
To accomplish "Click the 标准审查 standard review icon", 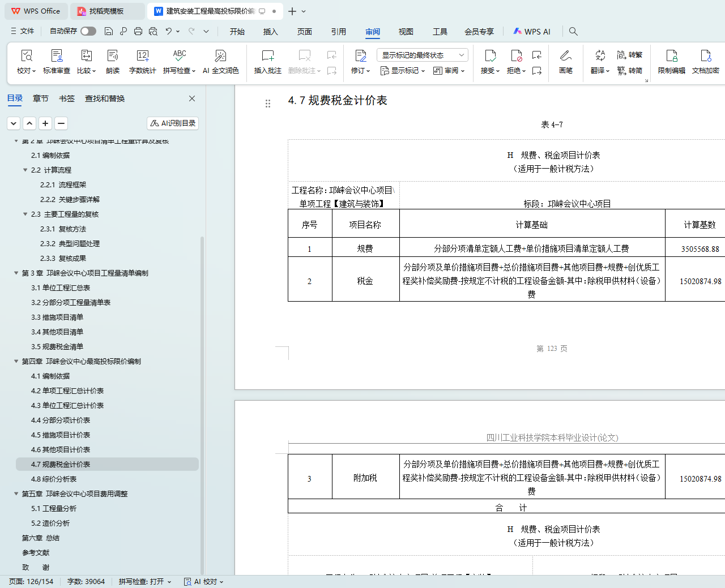I will pyautogui.click(x=57, y=56).
